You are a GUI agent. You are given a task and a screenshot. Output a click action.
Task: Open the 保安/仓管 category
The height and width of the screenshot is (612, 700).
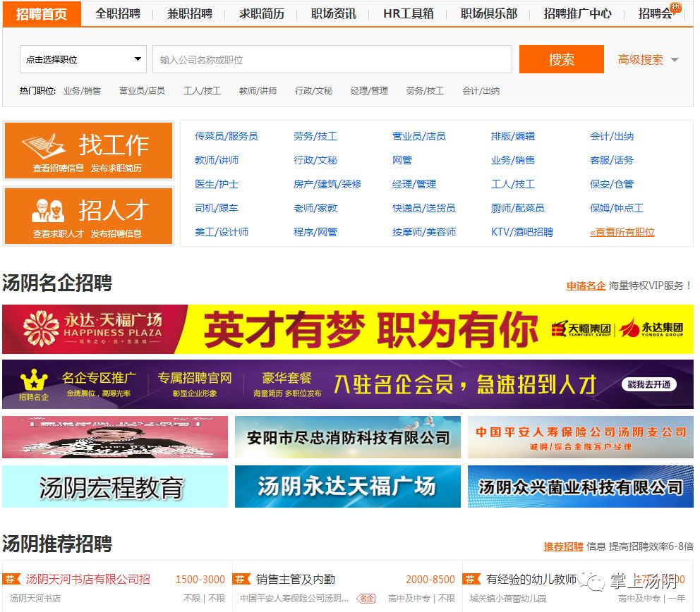[x=612, y=184]
